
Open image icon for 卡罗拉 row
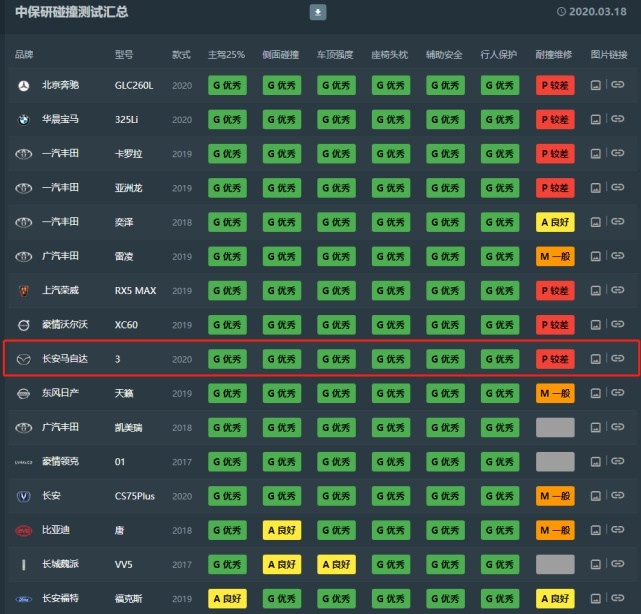(596, 154)
